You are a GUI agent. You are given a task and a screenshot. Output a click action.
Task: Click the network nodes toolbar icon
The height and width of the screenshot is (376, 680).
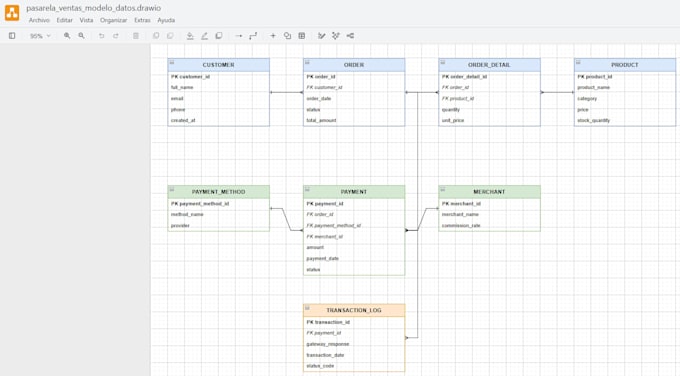click(336, 36)
